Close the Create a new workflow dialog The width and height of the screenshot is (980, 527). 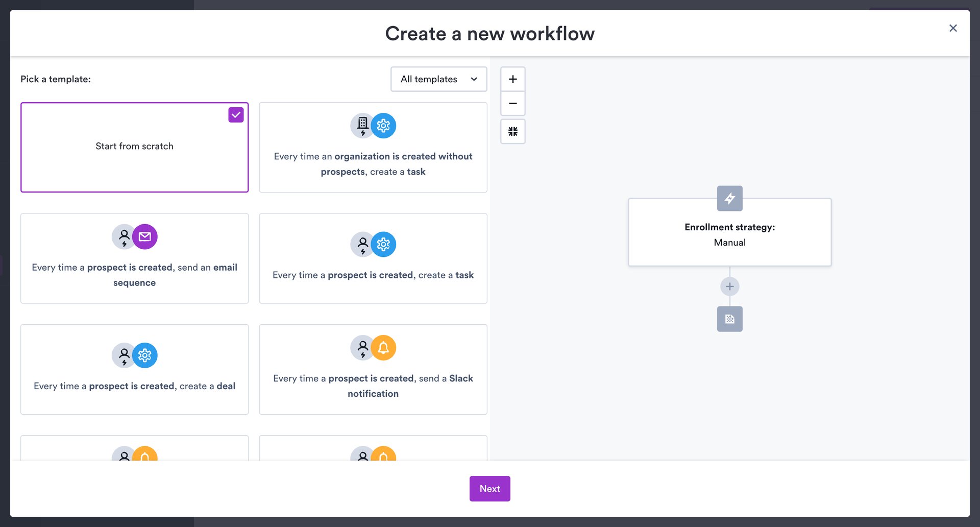pyautogui.click(x=952, y=28)
